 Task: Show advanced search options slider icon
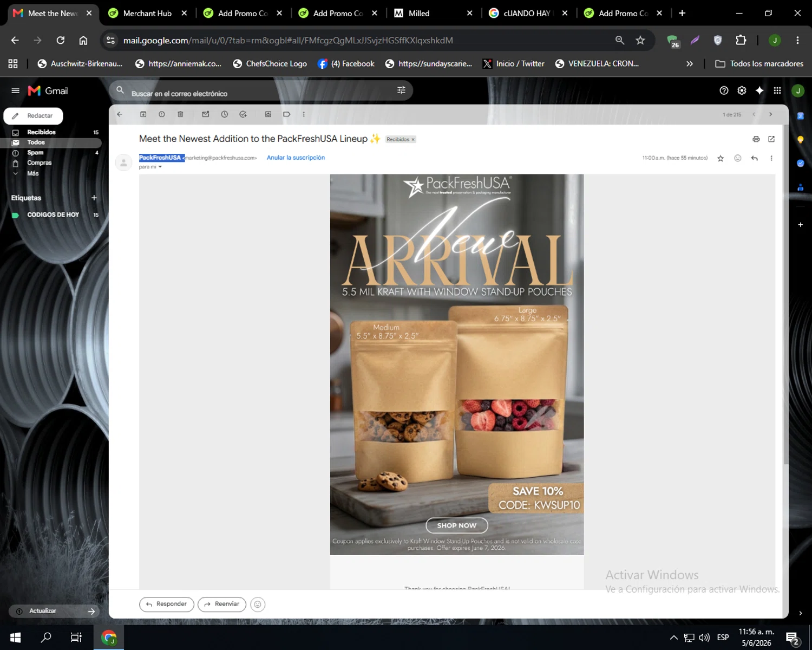[401, 90]
